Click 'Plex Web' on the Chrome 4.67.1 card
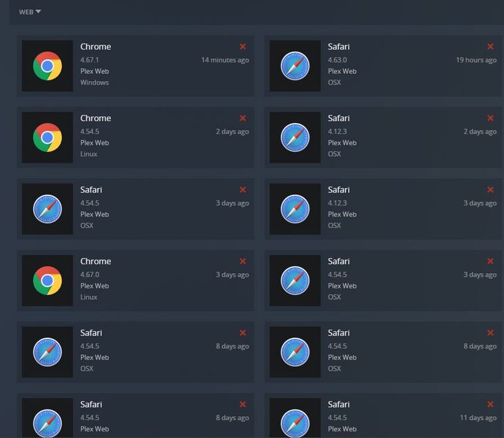Screen dimensions: 504x438 pyautogui.click(x=94, y=71)
